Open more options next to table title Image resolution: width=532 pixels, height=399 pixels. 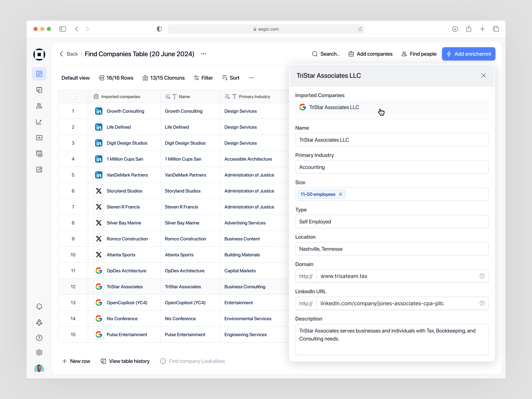[x=203, y=54]
